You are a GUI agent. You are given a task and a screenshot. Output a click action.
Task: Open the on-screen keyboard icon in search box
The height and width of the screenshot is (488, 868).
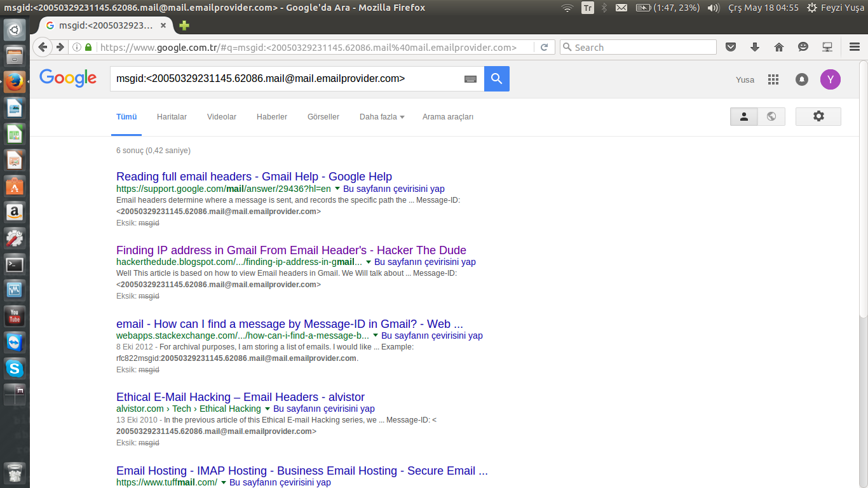tap(470, 79)
